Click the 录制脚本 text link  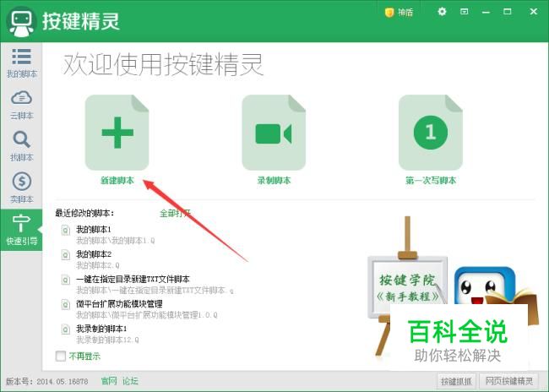(x=274, y=181)
